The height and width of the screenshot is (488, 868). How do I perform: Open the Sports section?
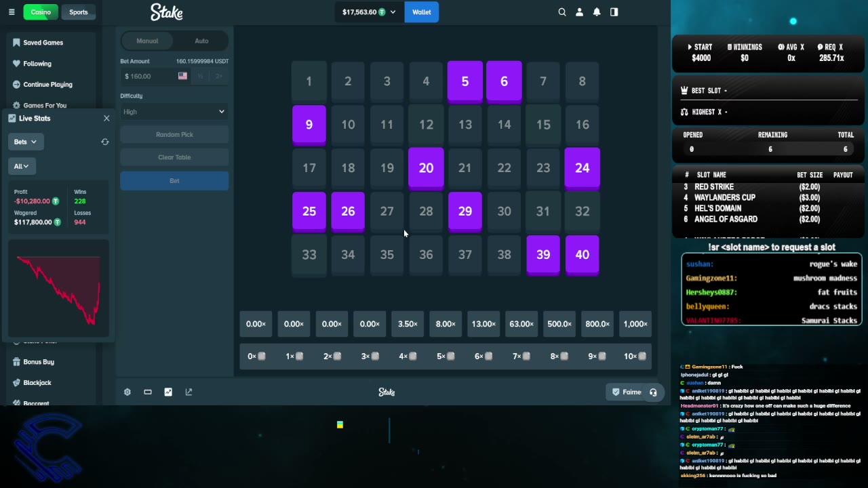pyautogui.click(x=79, y=12)
